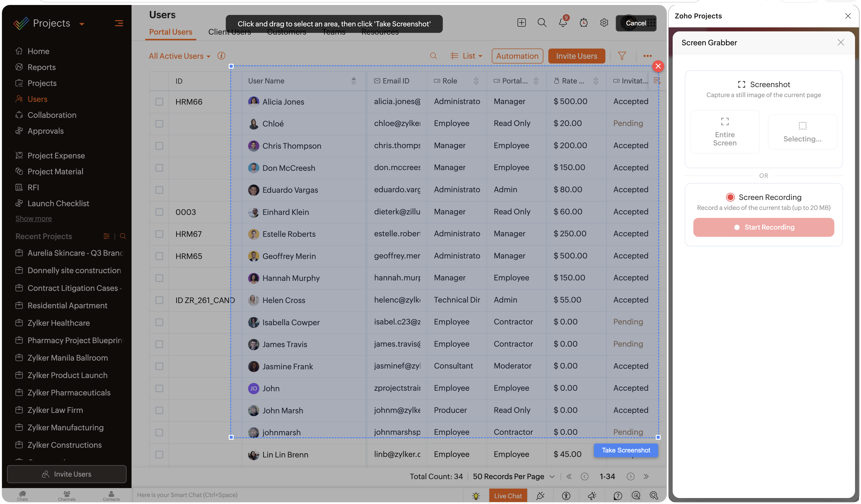The width and height of the screenshot is (861, 504).
Task: Tick the Don McCreesh row checkbox
Action: tap(159, 168)
